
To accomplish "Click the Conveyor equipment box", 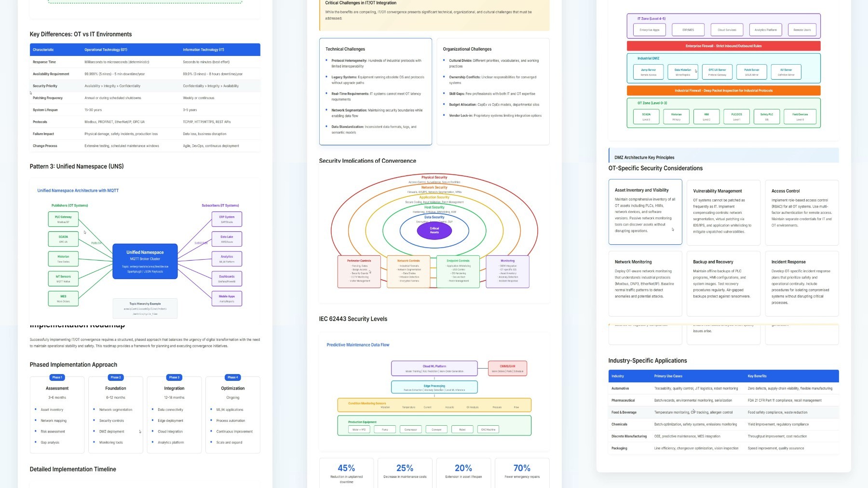I will click(x=436, y=429).
